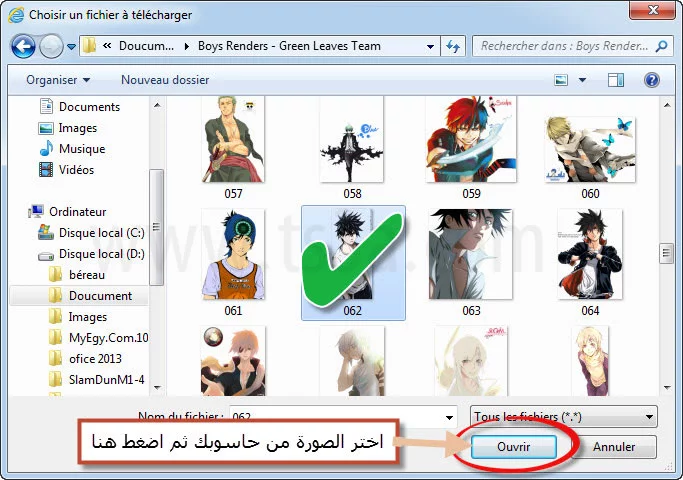Click the file list scrollbar thumb

pyautogui.click(x=666, y=253)
